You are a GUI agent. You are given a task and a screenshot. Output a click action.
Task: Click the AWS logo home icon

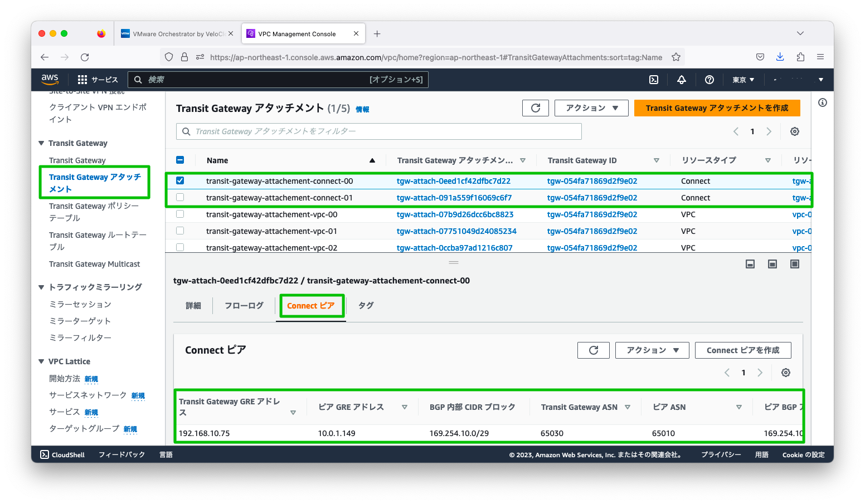click(50, 79)
